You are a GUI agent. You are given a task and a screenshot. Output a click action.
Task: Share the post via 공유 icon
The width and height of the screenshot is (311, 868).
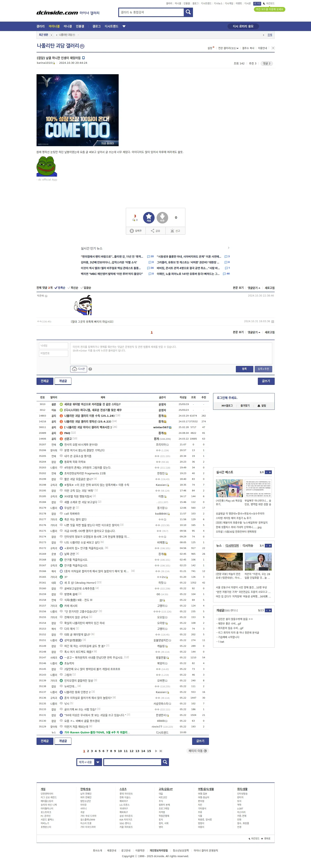156,231
